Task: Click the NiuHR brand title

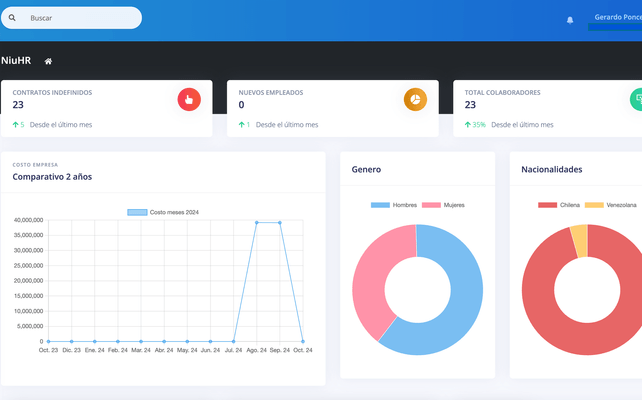Action: point(16,61)
